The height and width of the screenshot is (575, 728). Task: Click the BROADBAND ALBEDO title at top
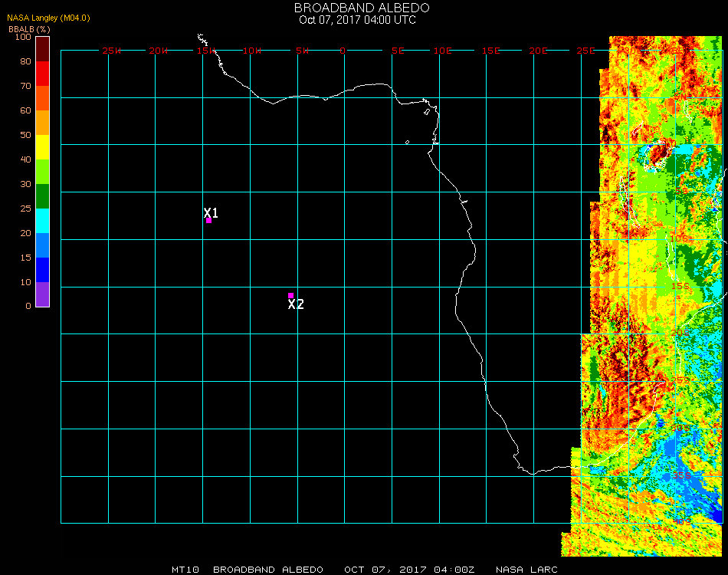pyautogui.click(x=358, y=8)
